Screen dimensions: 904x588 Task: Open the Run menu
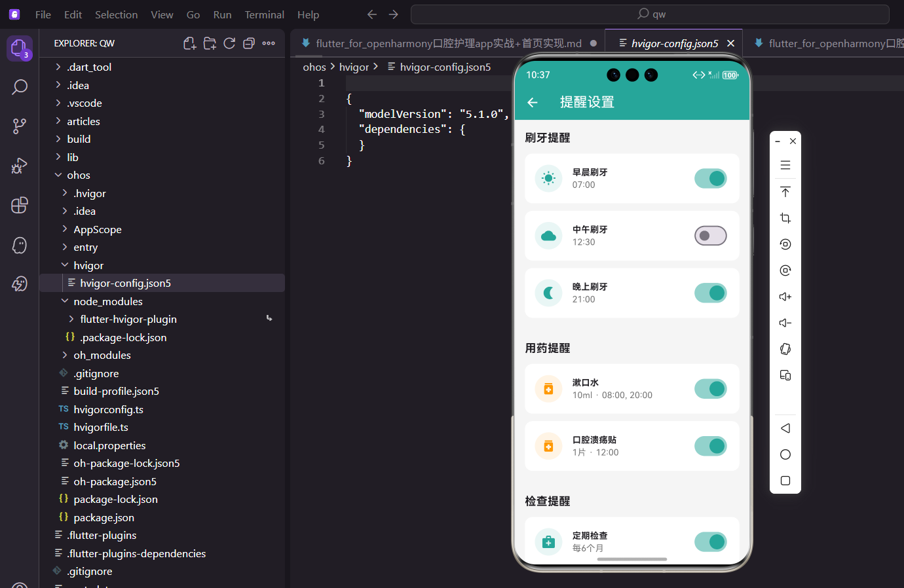point(222,14)
